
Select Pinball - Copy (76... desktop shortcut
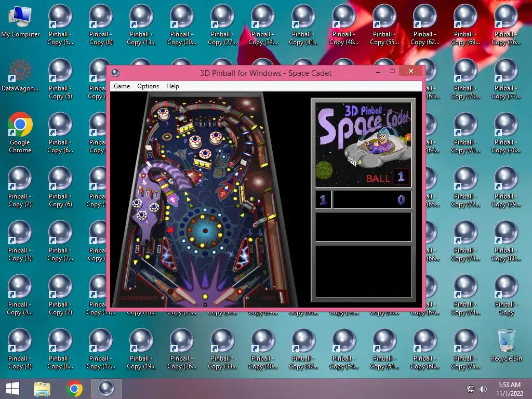pyautogui.click(x=506, y=25)
